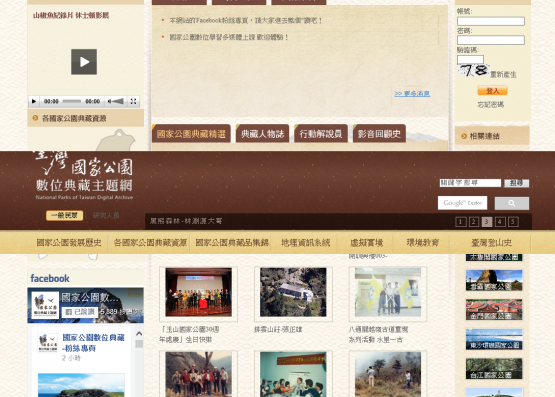Screen dimensions: 555x397
Task: Open 八通關越嶺古道重現 flags thumbnail
Action: 388,292
